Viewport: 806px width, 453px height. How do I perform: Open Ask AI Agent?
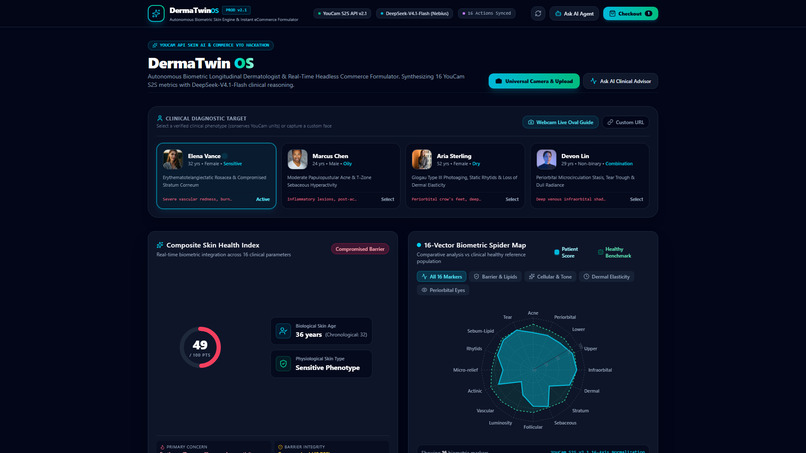574,13
